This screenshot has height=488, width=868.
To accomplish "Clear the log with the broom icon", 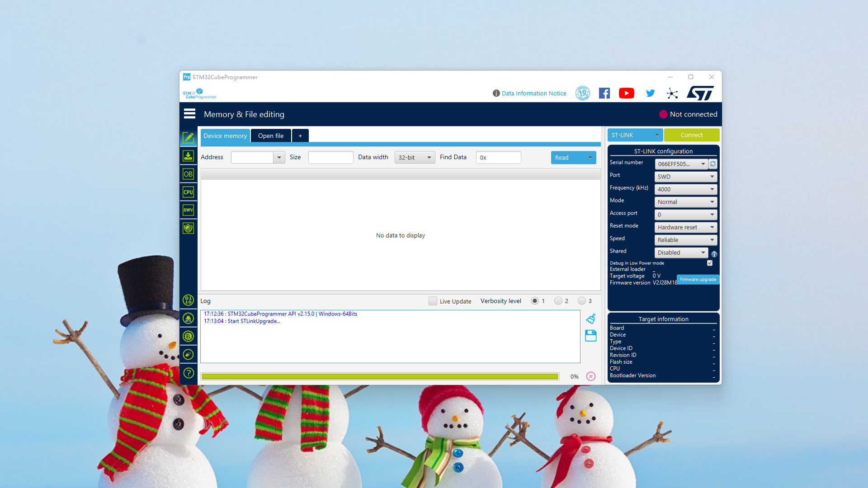I will click(x=590, y=319).
